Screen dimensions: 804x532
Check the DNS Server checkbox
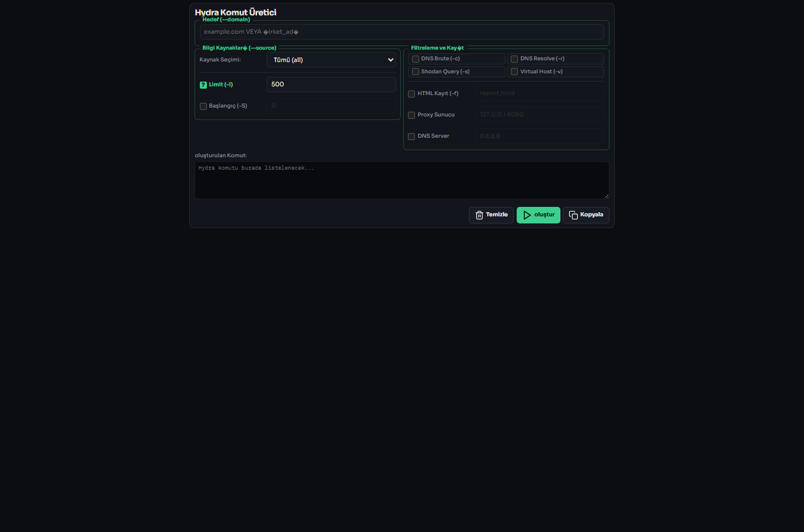[x=411, y=137]
